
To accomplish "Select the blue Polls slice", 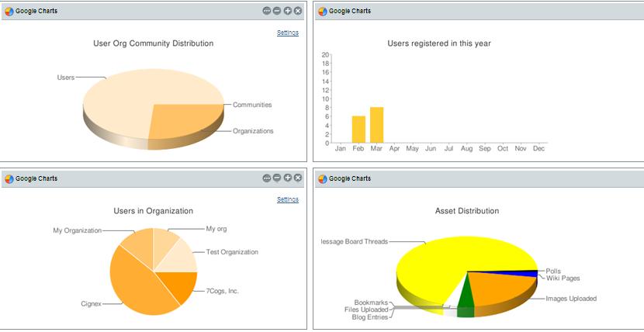I will tap(521, 273).
